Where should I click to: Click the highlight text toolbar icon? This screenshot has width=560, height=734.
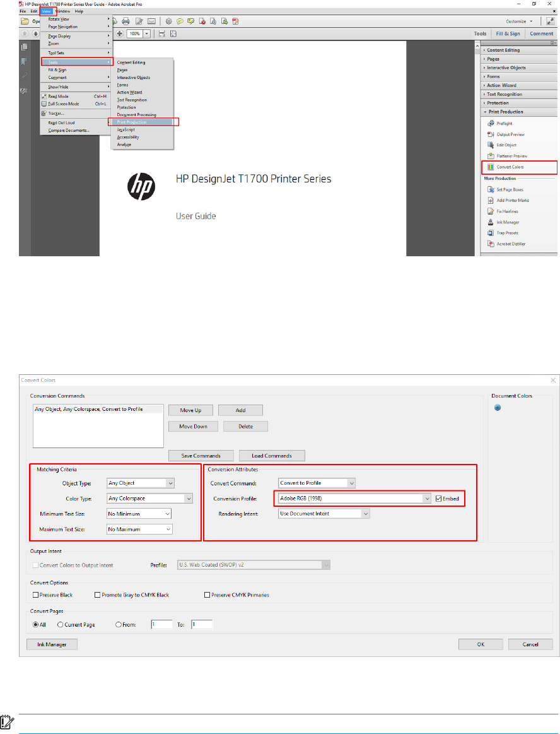point(191,21)
